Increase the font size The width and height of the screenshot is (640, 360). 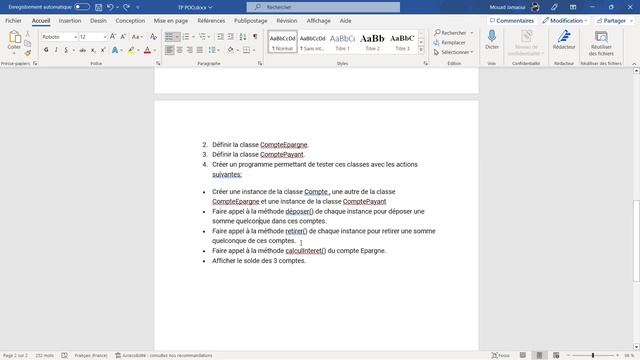coord(113,37)
